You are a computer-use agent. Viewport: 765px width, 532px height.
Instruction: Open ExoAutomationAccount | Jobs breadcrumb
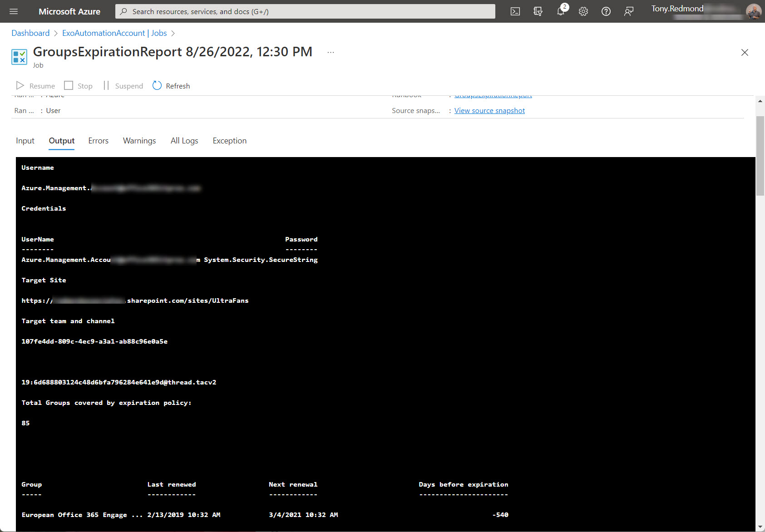(x=114, y=33)
